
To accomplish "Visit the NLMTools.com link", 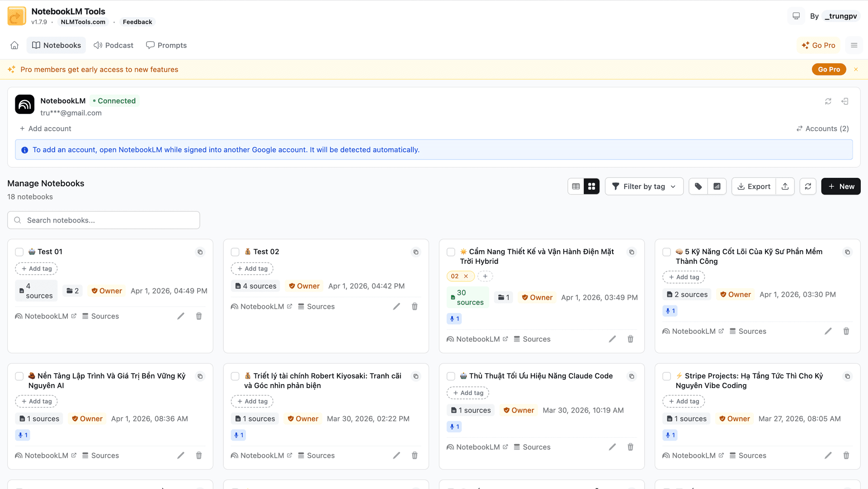I will click(x=83, y=22).
